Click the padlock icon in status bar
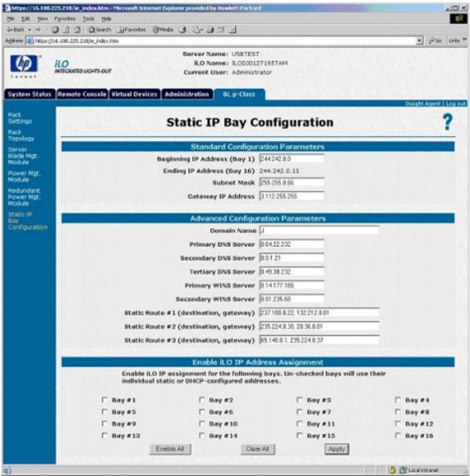 pos(393,470)
